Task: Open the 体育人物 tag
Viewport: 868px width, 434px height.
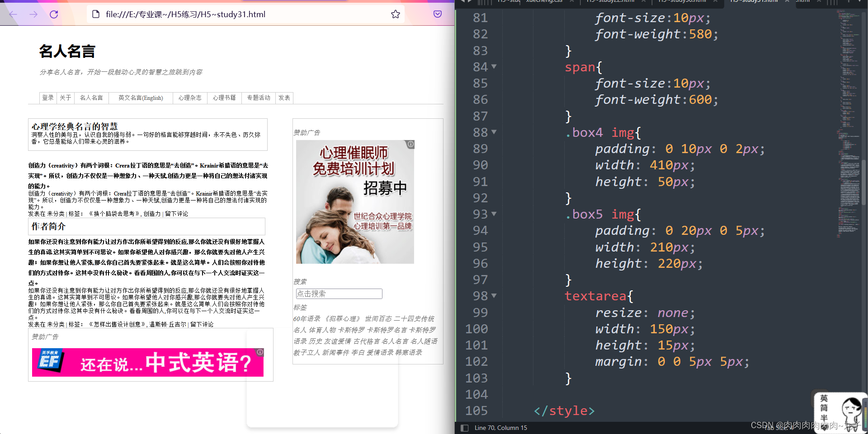Action: [x=322, y=330]
